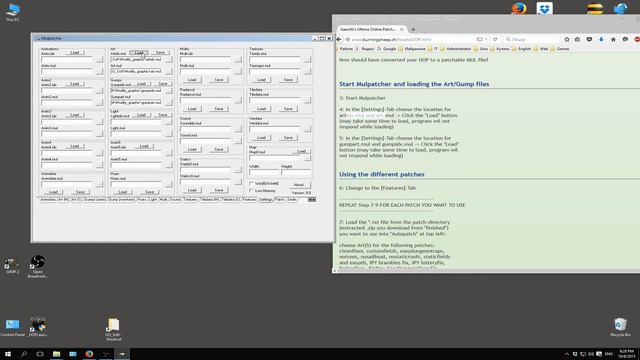Click Dropbox icon at top of desktop
Screen dimensions: 640x360
pos(544,8)
